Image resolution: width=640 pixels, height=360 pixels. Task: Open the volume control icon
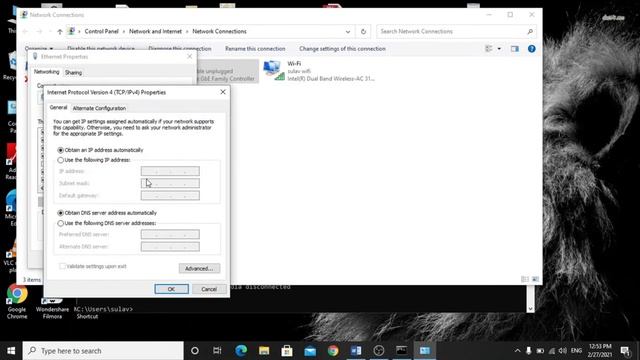[x=563, y=351]
